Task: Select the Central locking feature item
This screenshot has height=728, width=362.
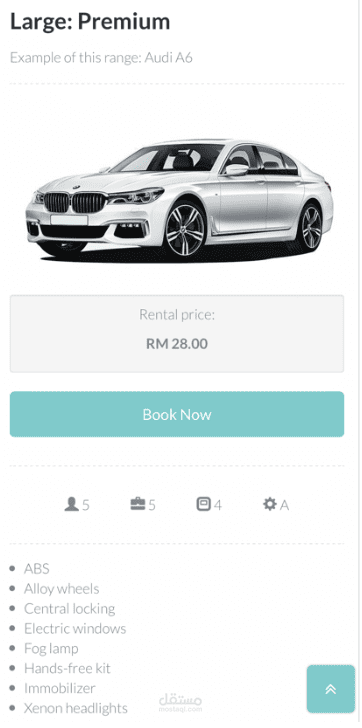Action: pyautogui.click(x=70, y=609)
